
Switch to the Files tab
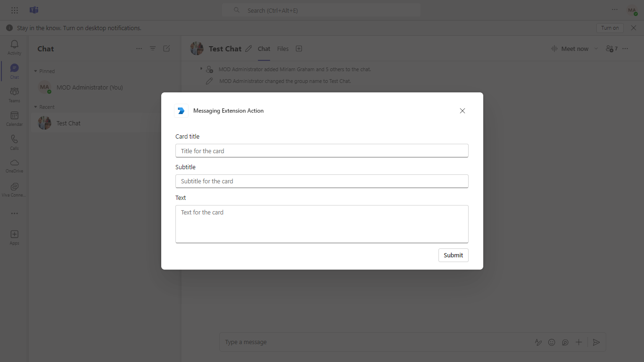tap(283, 49)
